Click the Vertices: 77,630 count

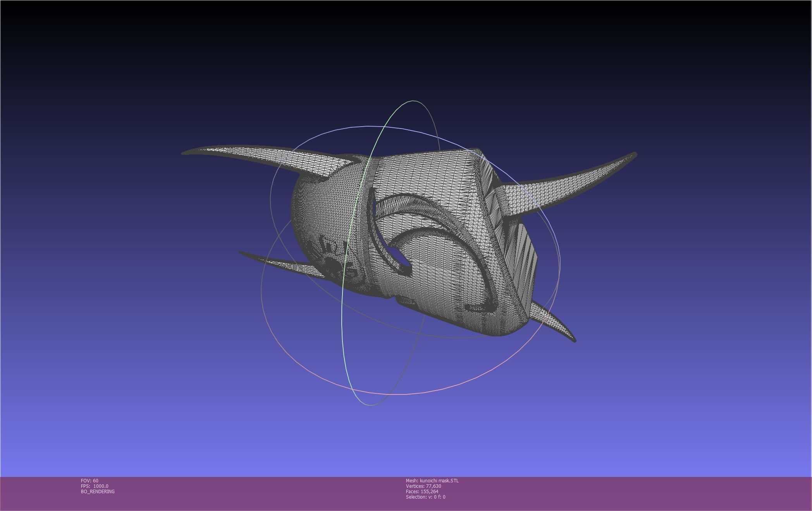[423, 486]
